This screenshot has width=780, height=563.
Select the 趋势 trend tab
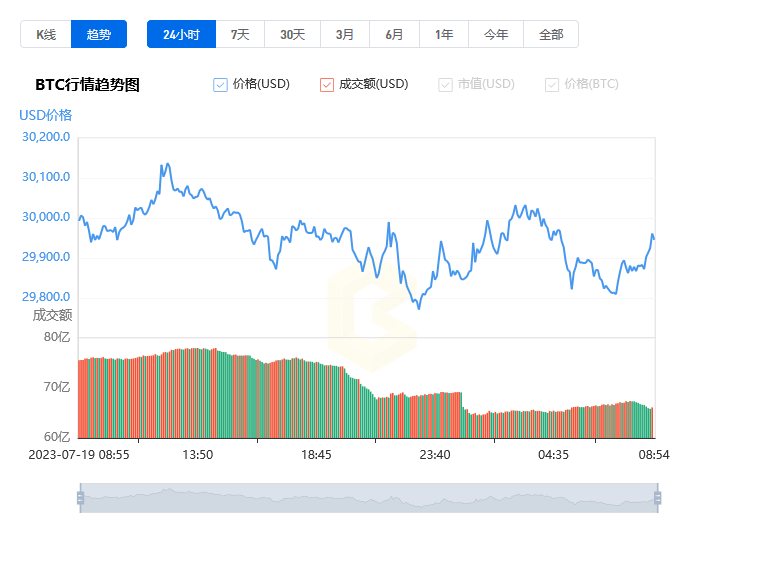tap(99, 34)
